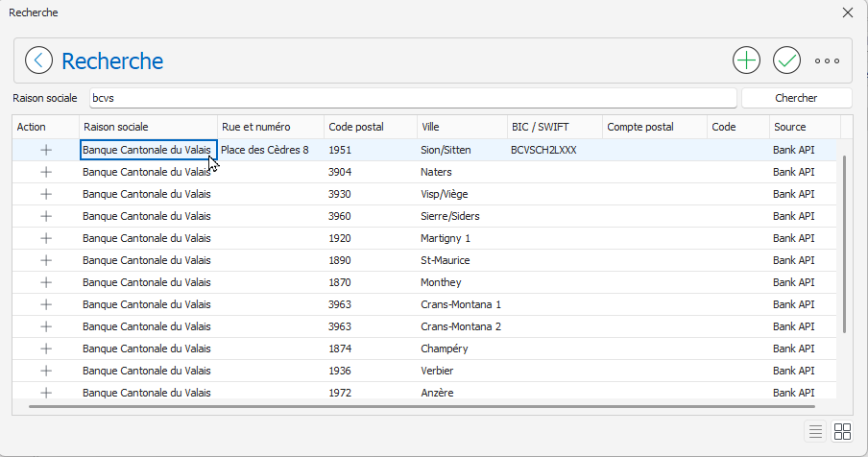Select the Naters city cell
Image resolution: width=868 pixels, height=457 pixels.
point(462,172)
